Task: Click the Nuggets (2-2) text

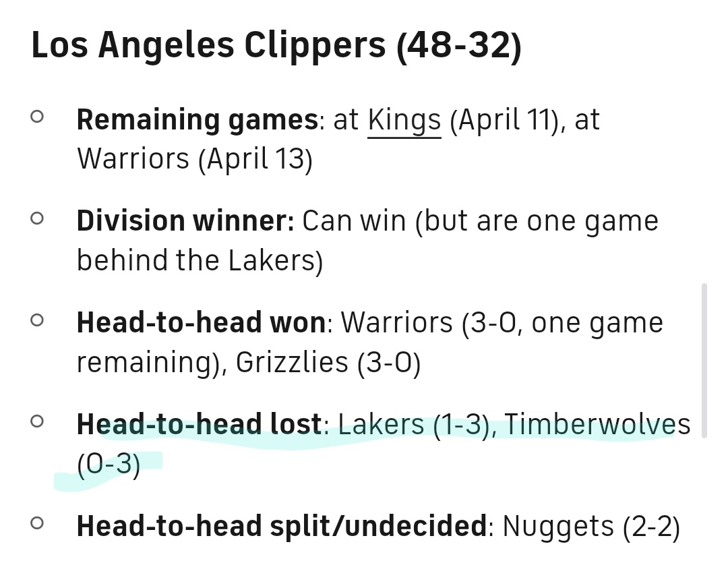Action: 591,527
